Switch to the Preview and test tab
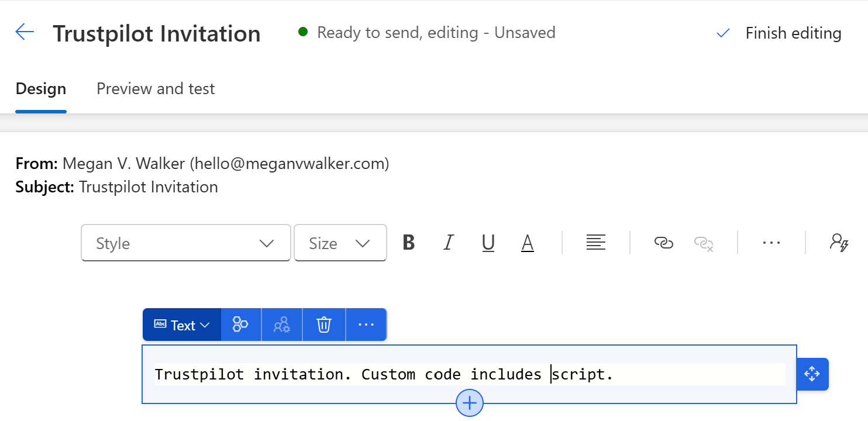The height and width of the screenshot is (421, 868). coord(156,89)
